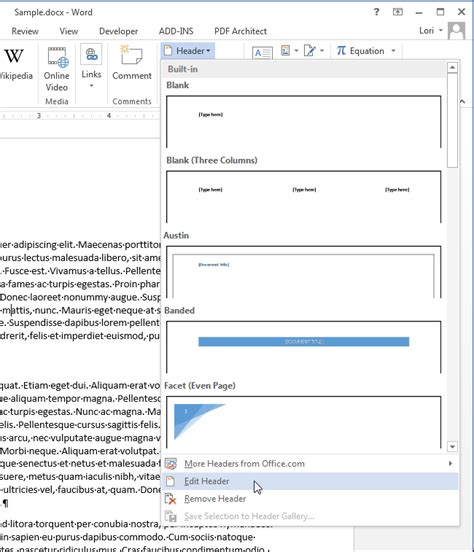Open Ribbon Display Options

pyautogui.click(x=398, y=12)
